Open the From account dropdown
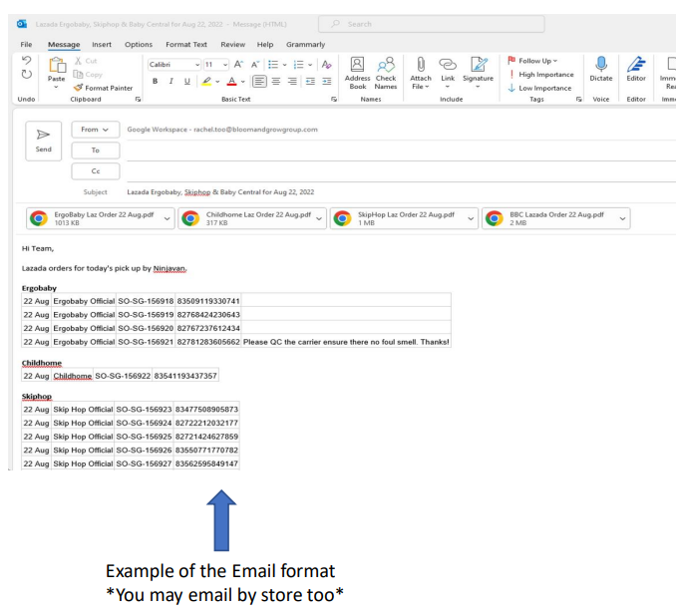This screenshot has height=616, width=676. click(x=96, y=130)
